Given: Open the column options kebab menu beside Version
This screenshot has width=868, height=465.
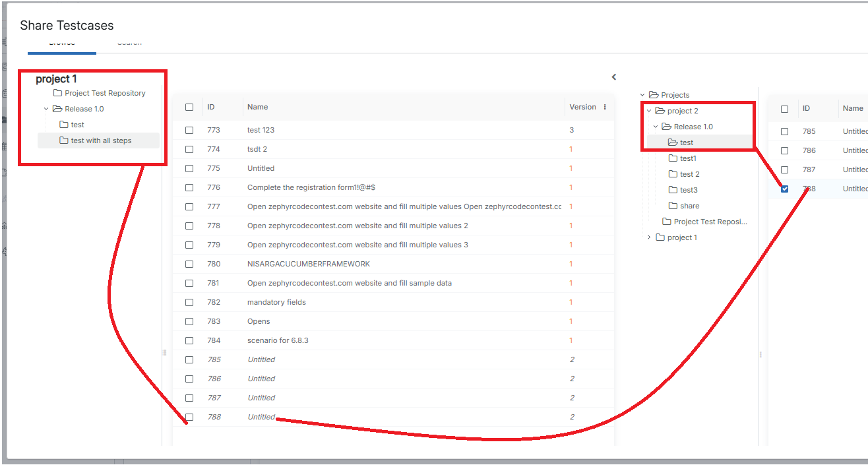Looking at the screenshot, I should [605, 107].
